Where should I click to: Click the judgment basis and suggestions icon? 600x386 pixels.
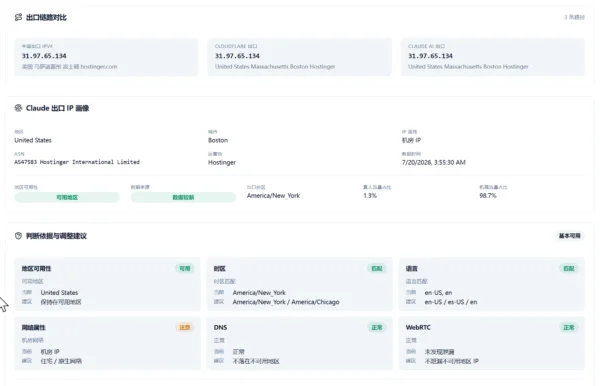click(x=18, y=236)
